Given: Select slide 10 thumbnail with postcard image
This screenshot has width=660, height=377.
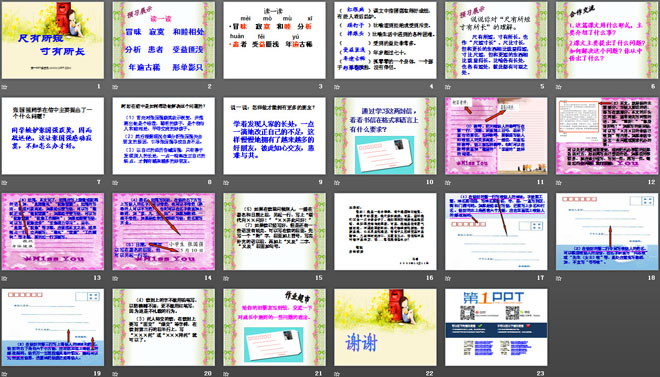Looking at the screenshot, I should (385, 136).
